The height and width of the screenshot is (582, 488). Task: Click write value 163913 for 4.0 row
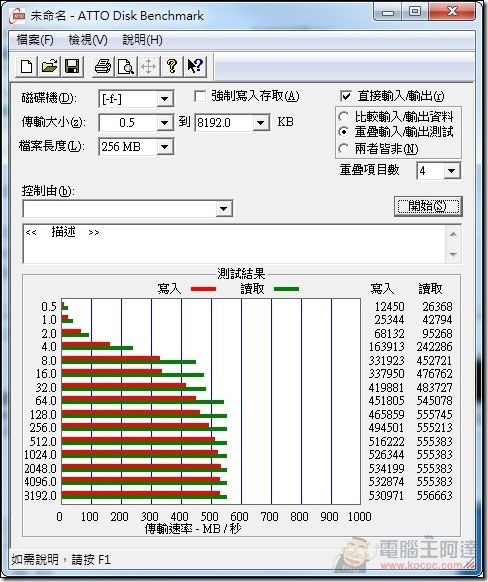click(386, 347)
